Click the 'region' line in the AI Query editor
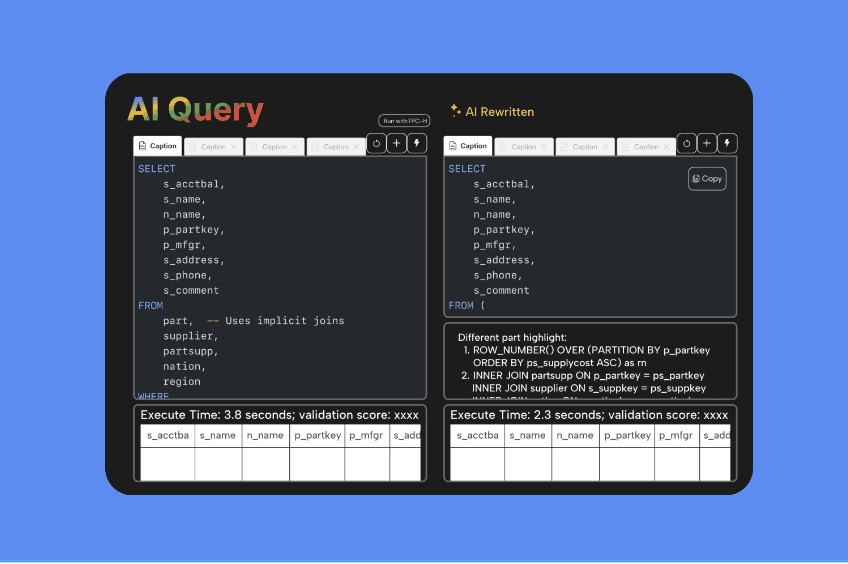Image resolution: width=848 pixels, height=564 pixels. pos(182,382)
